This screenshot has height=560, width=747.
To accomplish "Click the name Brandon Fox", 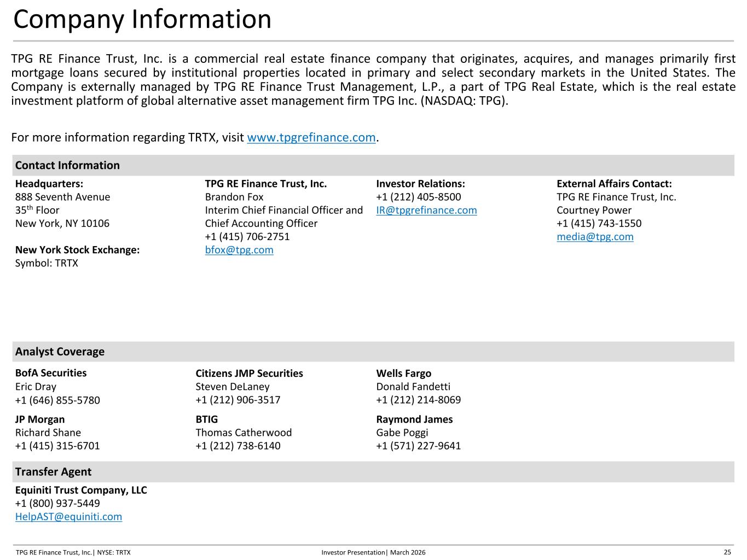I will [234, 197].
